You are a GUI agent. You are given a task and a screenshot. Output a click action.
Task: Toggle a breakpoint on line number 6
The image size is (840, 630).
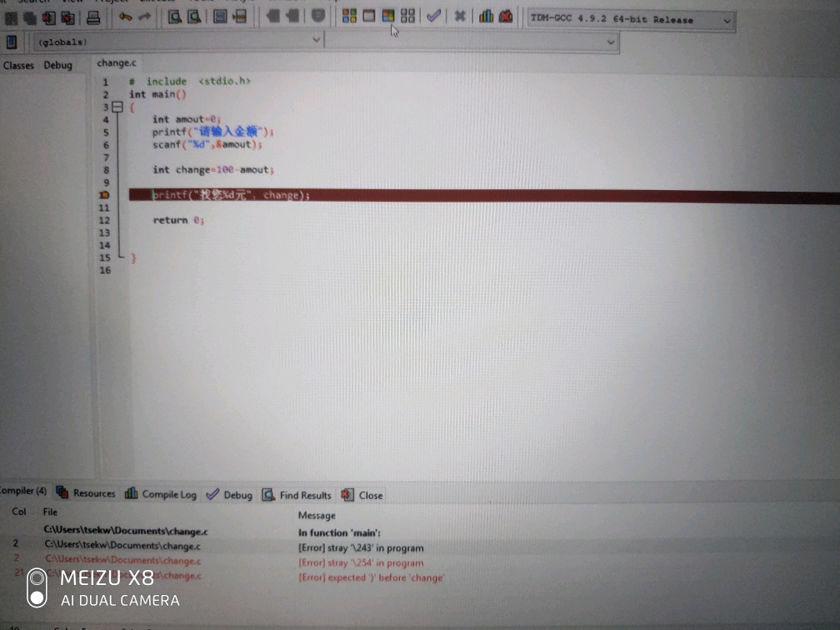(x=106, y=145)
